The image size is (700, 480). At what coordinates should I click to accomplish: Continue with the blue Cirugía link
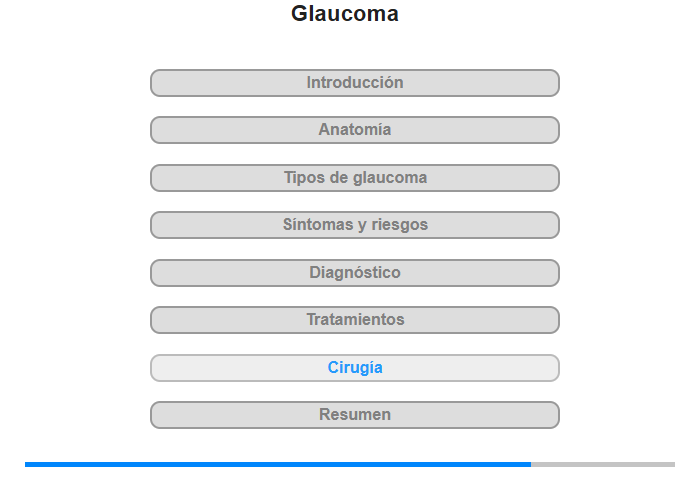tap(354, 368)
